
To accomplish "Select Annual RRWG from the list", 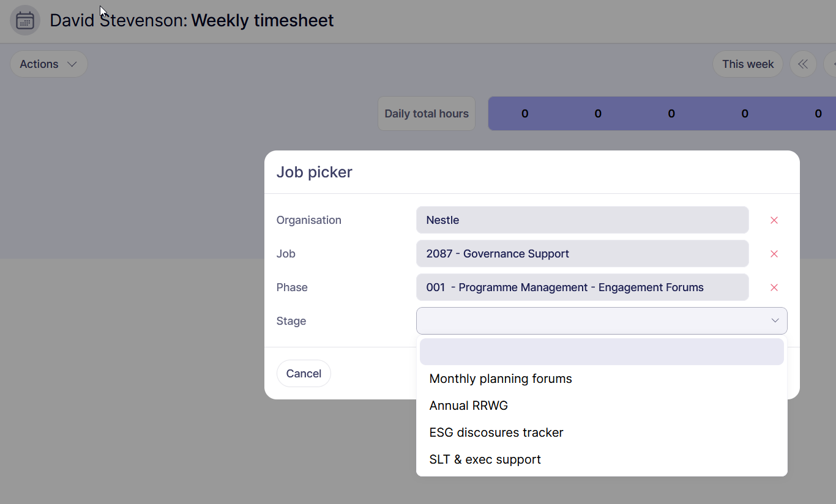I will 469,406.
